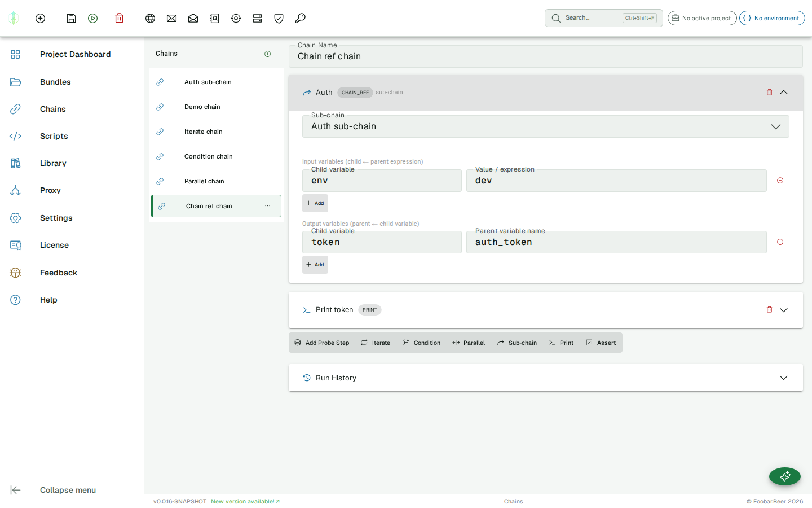Add a new chain with plus icon

tap(268, 54)
